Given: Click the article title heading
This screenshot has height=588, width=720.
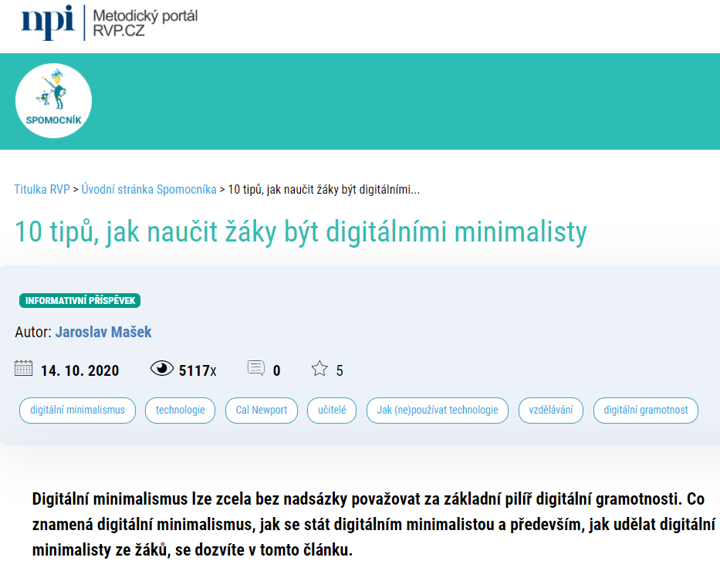Looking at the screenshot, I should (300, 231).
